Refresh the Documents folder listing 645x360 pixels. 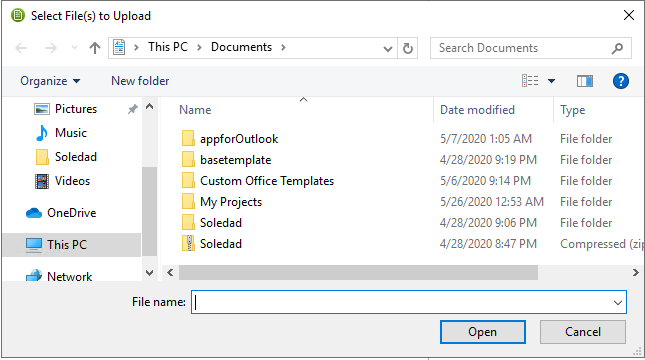point(408,48)
